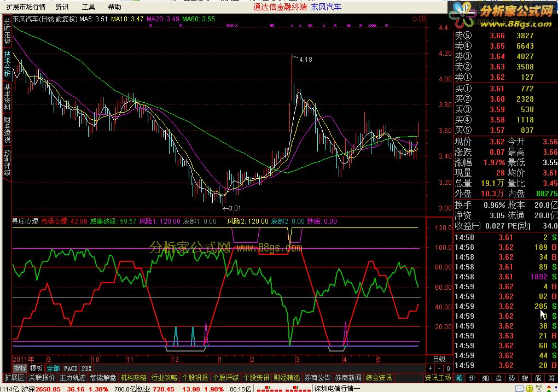The height and width of the screenshot is (392, 558).
Task: Click the 2011年 label on the time axis
Action: pyautogui.click(x=24, y=359)
